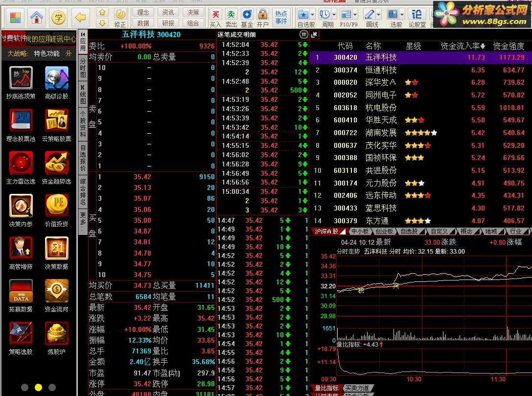The width and height of the screenshot is (532, 396).
Task: Expand the 周期 period dropdown arrow
Action: (334, 15)
